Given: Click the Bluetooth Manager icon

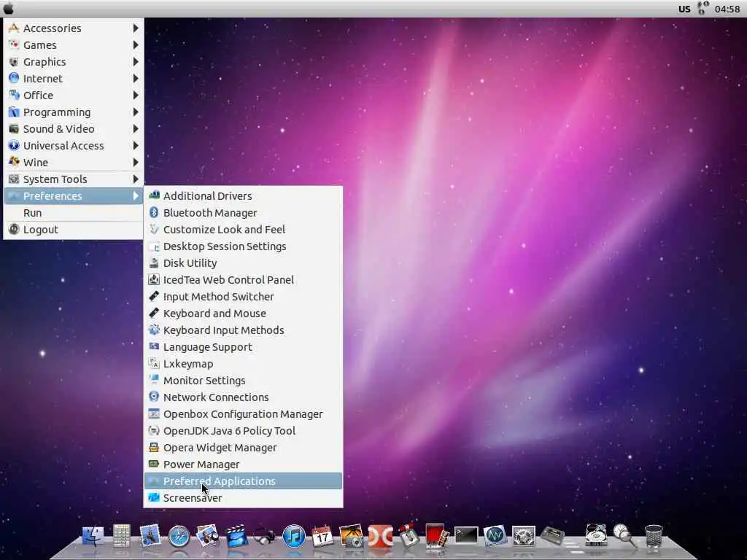Looking at the screenshot, I should (x=153, y=212).
